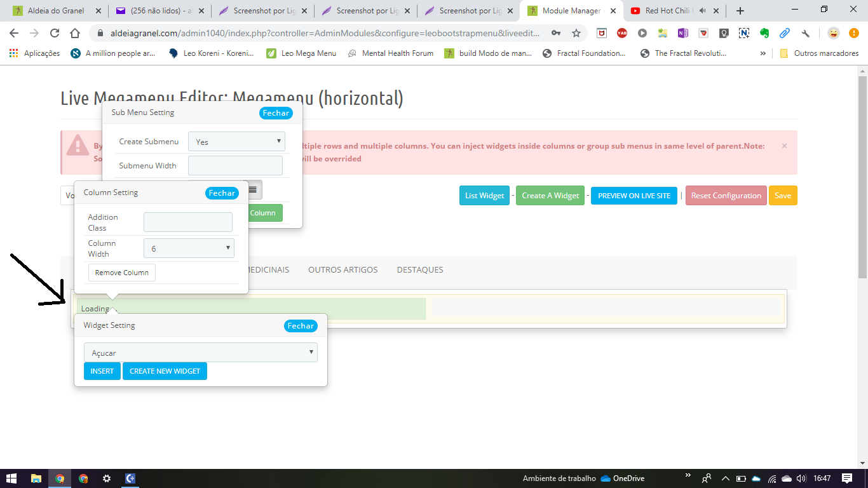Save the megamenu changes

pyautogui.click(x=783, y=196)
